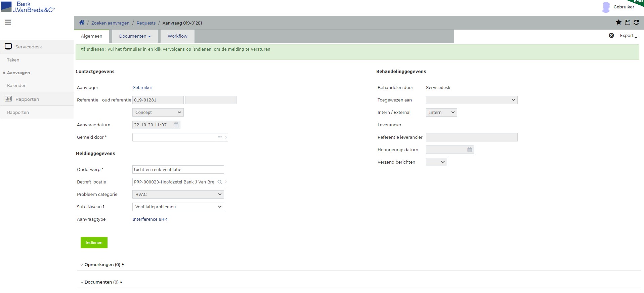Open Zoeken aanvragen breadcrumb link
644x293 pixels.
click(x=110, y=23)
